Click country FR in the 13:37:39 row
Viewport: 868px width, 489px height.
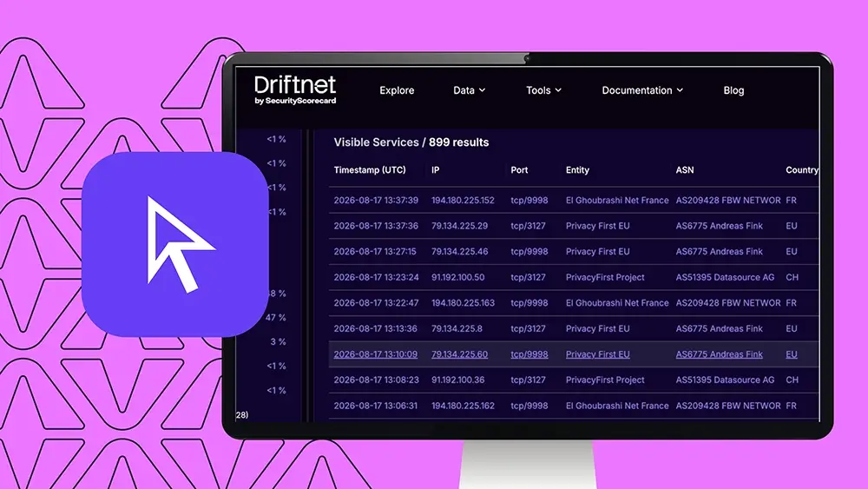pos(791,201)
